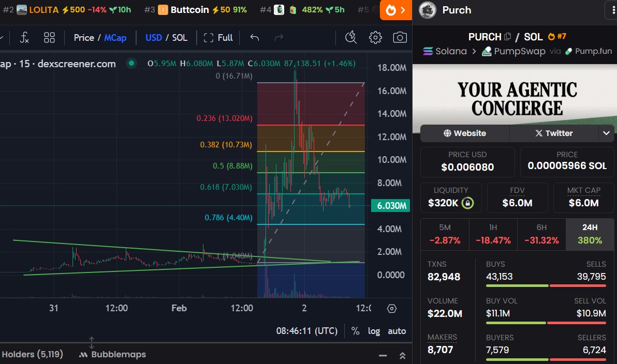Image resolution: width=617 pixels, height=364 pixels.
Task: Grab the panel height handle arrows
Action: (91, 342)
